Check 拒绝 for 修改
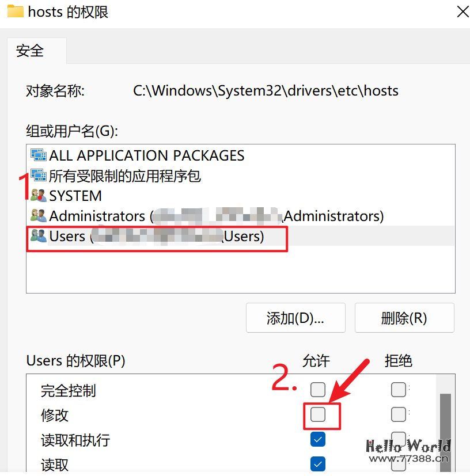 [398, 414]
